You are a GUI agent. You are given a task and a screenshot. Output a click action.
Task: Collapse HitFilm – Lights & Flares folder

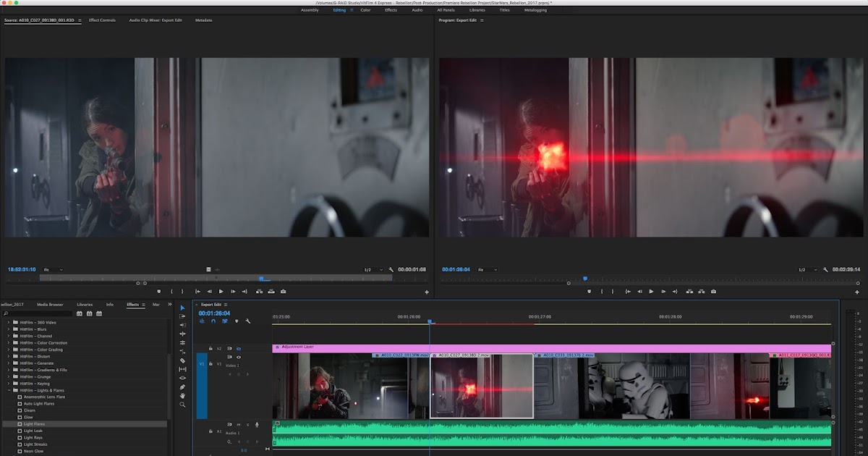pyautogui.click(x=9, y=390)
